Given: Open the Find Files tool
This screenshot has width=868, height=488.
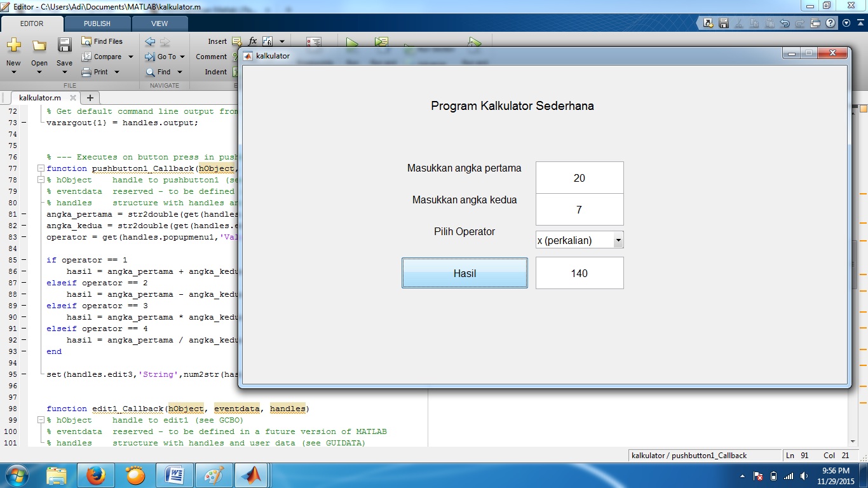Looking at the screenshot, I should click(102, 41).
